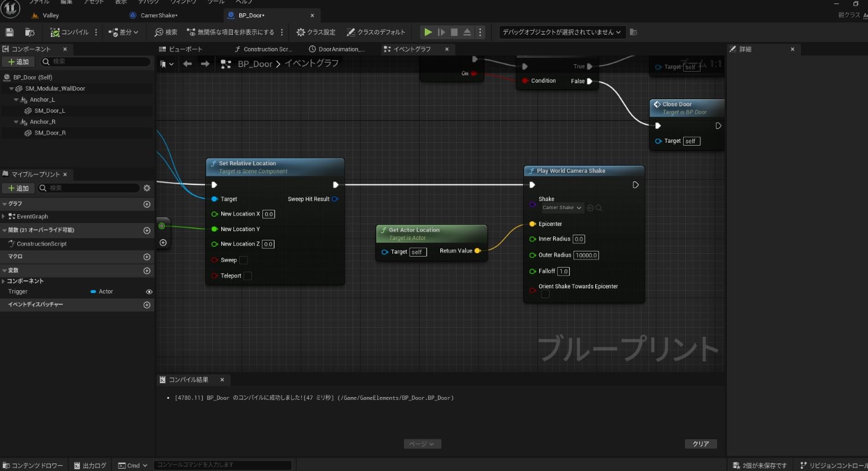The height and width of the screenshot is (471, 868).
Task: Click the クリア clear button
Action: (x=701, y=444)
